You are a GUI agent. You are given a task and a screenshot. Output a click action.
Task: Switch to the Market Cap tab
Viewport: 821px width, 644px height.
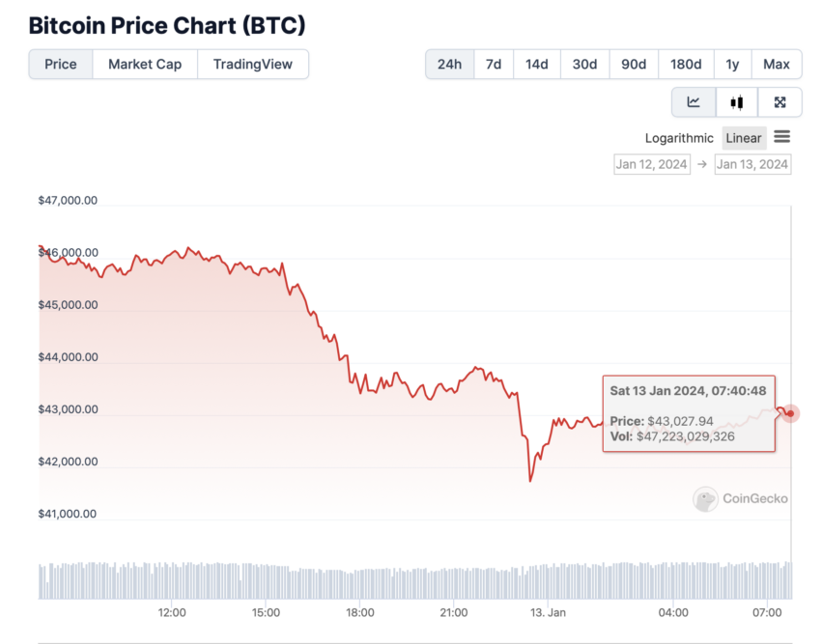[x=145, y=65]
